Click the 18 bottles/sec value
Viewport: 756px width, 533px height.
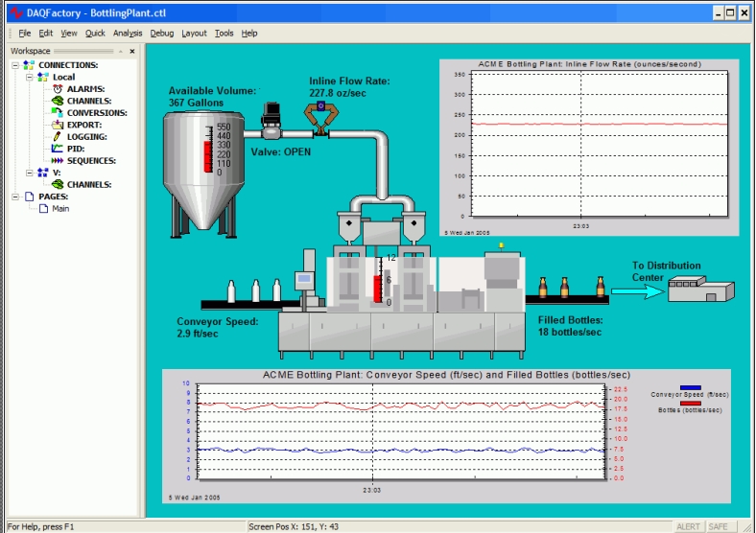570,332
